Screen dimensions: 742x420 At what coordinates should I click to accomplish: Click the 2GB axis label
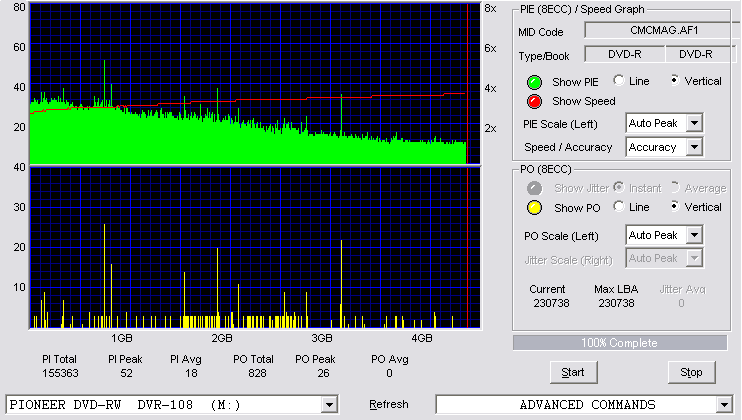click(x=221, y=339)
